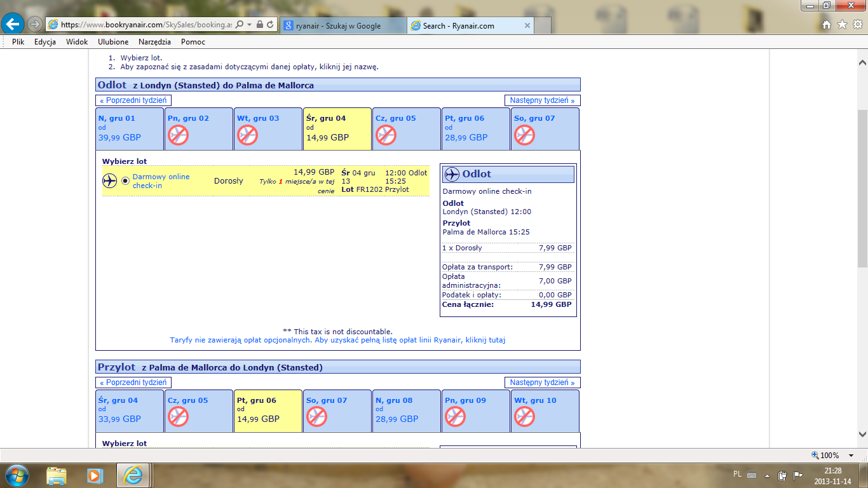Open the full Ryanair fees list link
The height and width of the screenshot is (488, 868).
pos(337,340)
